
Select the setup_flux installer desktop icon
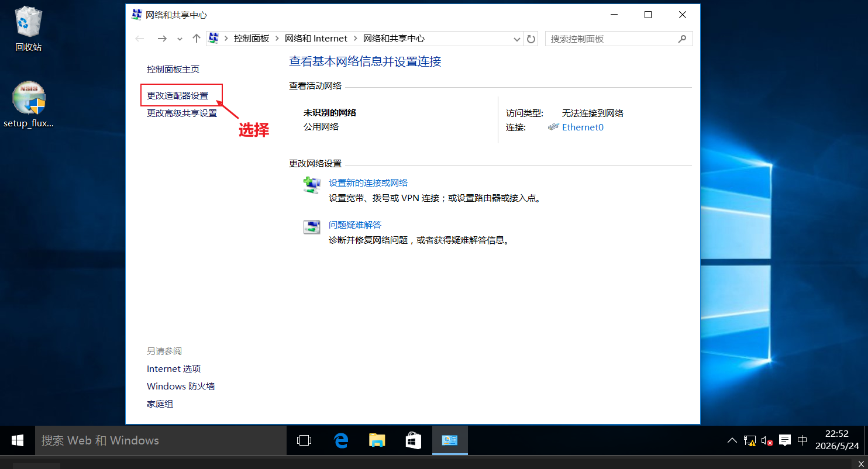coord(29,104)
